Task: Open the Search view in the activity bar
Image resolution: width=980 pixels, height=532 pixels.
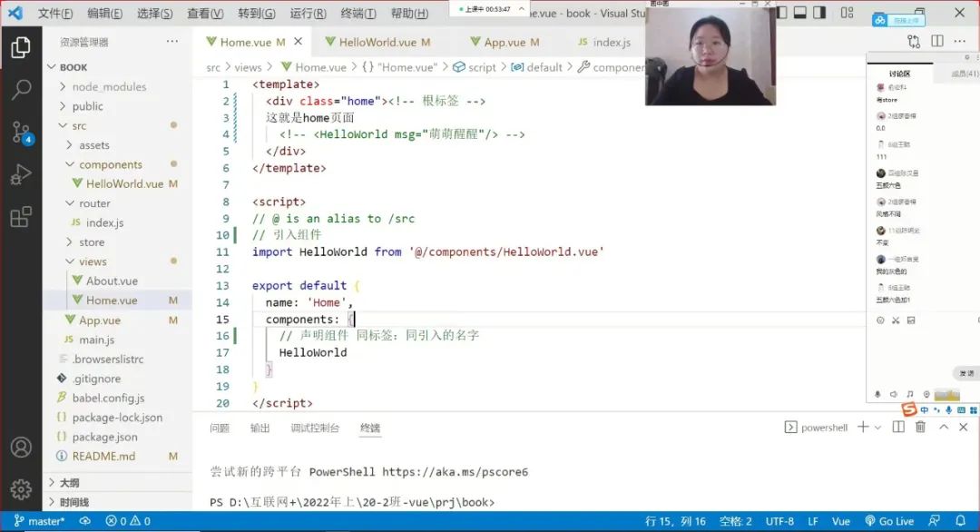Action: pos(21,89)
